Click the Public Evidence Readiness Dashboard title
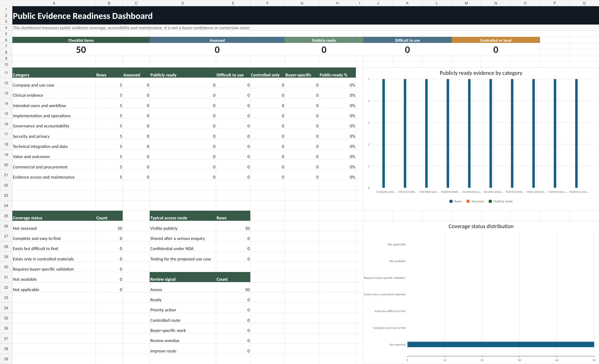This screenshot has width=599, height=364. pyautogui.click(x=83, y=16)
